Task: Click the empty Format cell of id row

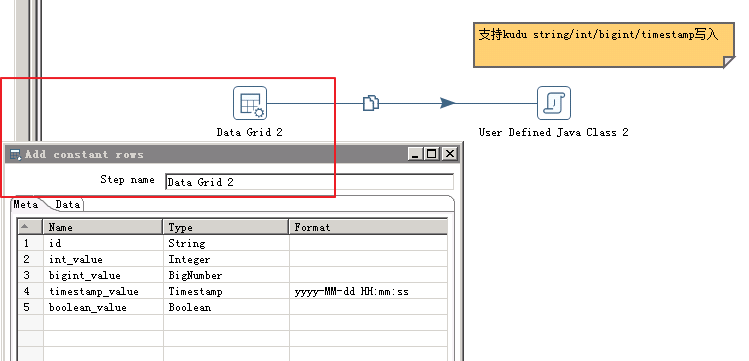Action: pyautogui.click(x=368, y=243)
